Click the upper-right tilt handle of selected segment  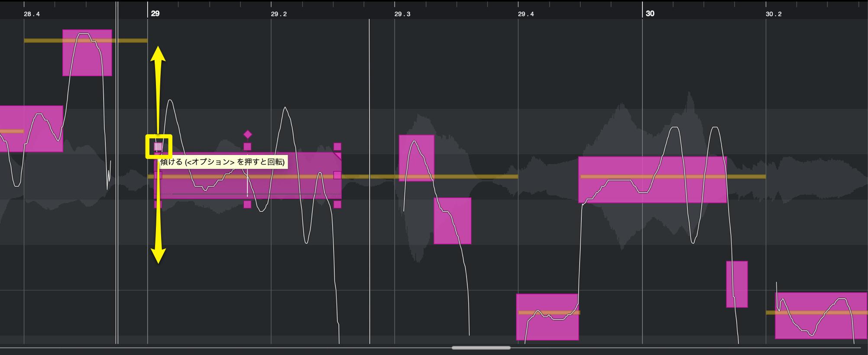click(x=337, y=147)
